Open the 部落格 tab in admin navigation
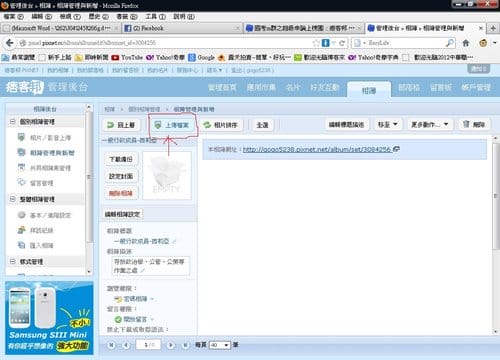 click(x=409, y=88)
